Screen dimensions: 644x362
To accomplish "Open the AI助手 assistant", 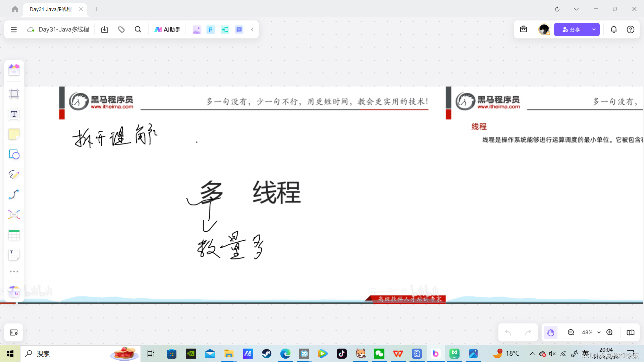I will (167, 29).
